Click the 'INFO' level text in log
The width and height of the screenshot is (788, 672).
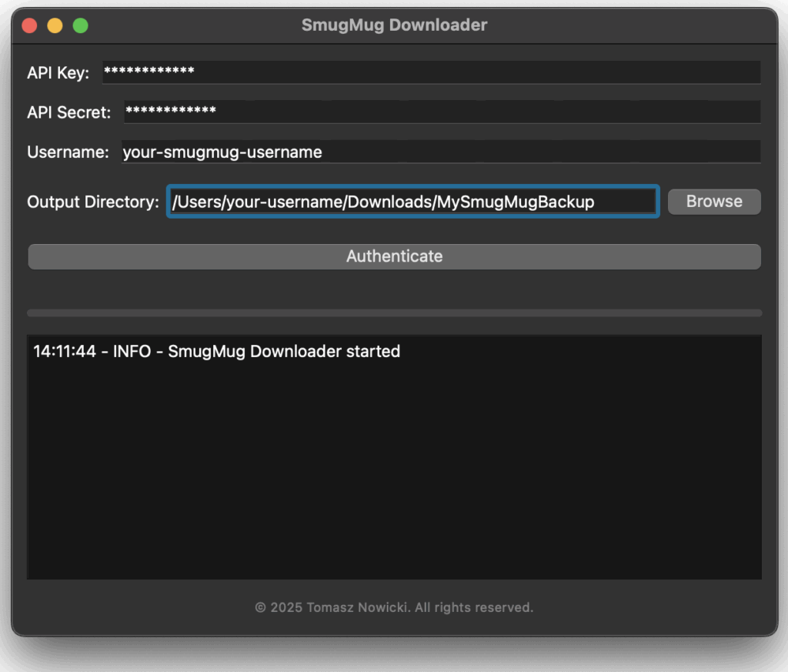coord(132,352)
